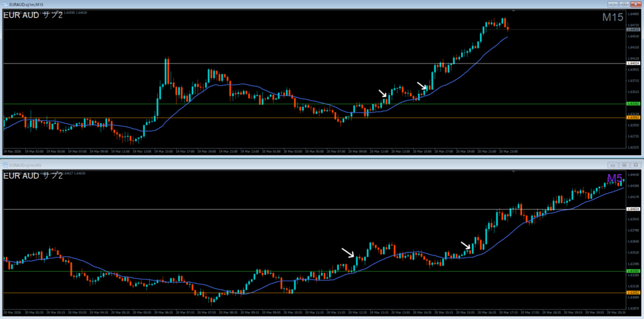Viewport: 644px width, 319px height.
Task: Close the M15 chart window
Action: (635, 5)
